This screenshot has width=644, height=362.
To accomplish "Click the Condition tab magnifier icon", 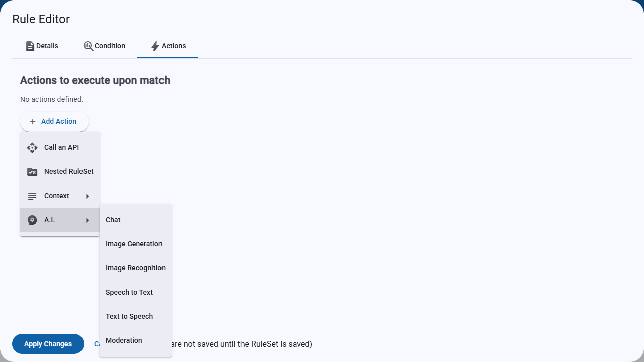I will tap(88, 46).
